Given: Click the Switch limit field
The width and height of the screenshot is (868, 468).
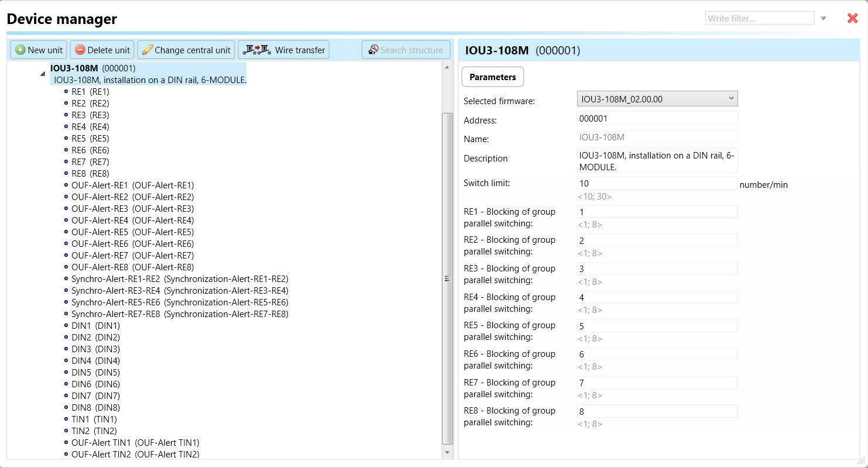Looking at the screenshot, I should [657, 183].
